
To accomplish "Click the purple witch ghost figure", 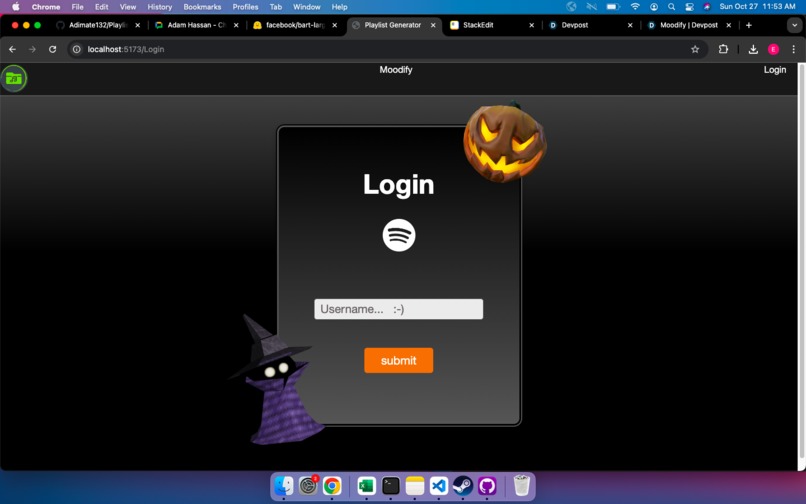I will (278, 380).
